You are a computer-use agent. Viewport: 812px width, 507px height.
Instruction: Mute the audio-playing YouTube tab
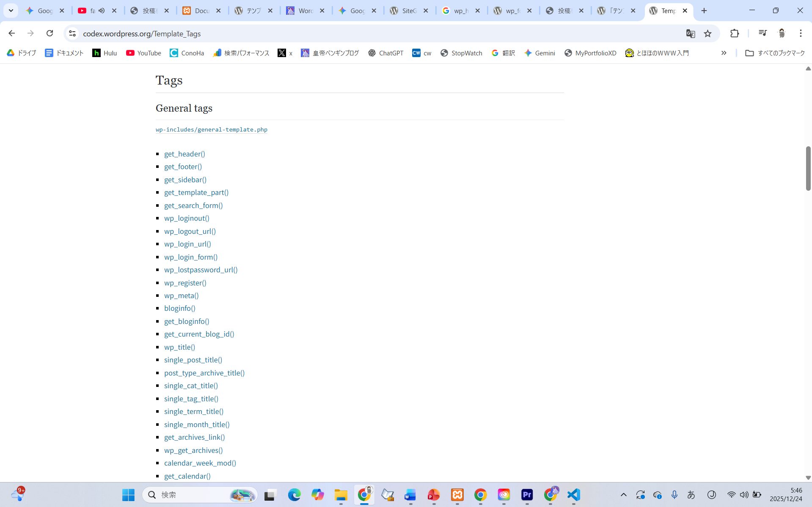point(102,11)
